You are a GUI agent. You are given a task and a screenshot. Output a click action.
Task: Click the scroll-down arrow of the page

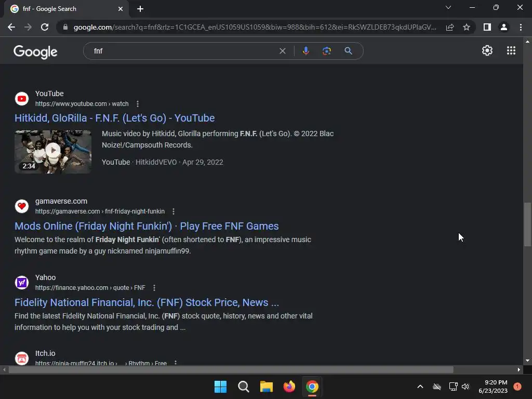tap(527, 361)
